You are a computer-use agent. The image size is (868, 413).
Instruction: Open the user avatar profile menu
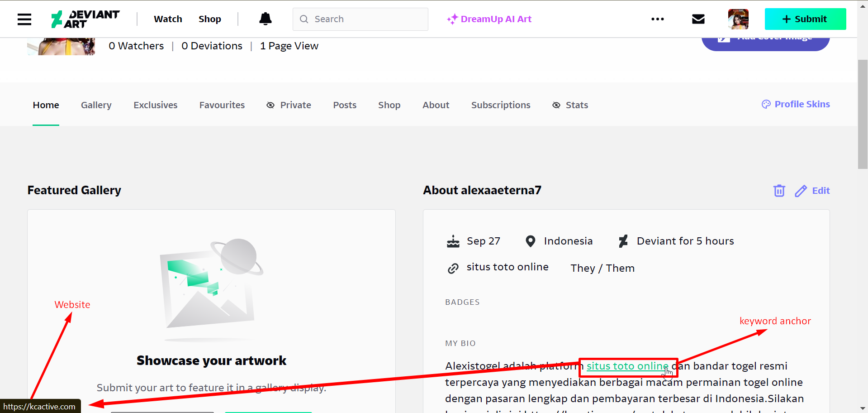(738, 19)
